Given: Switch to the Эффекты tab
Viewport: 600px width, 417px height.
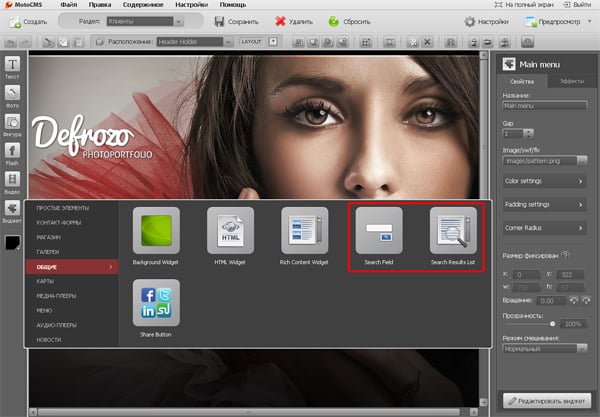Looking at the screenshot, I should pyautogui.click(x=571, y=81).
